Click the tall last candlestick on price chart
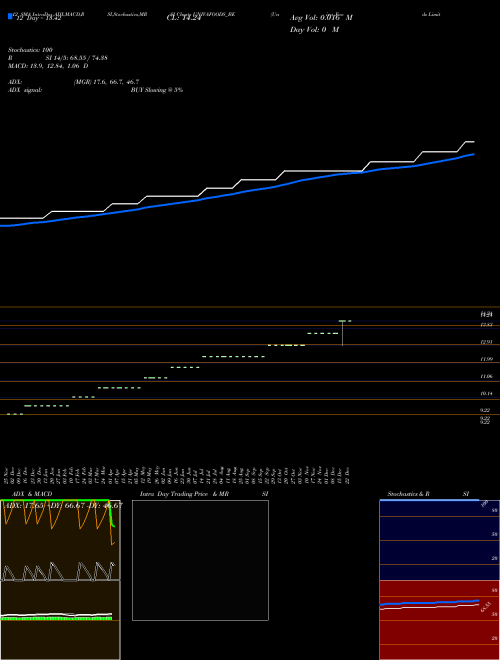The width and height of the screenshot is (500, 660). 343,333
